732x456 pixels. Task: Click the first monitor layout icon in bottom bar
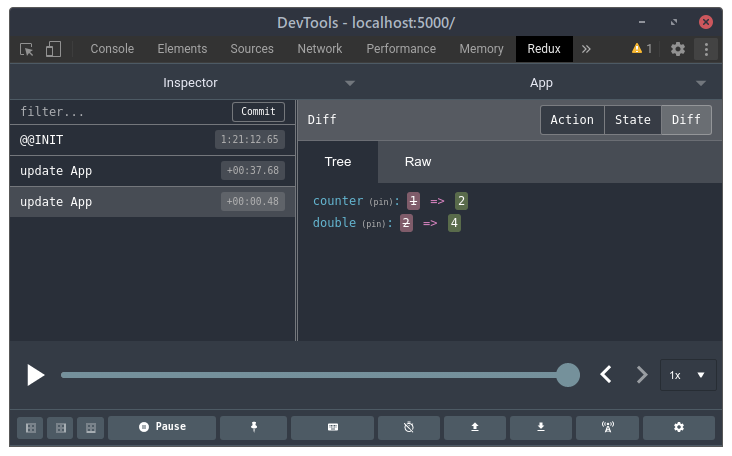[31, 428]
